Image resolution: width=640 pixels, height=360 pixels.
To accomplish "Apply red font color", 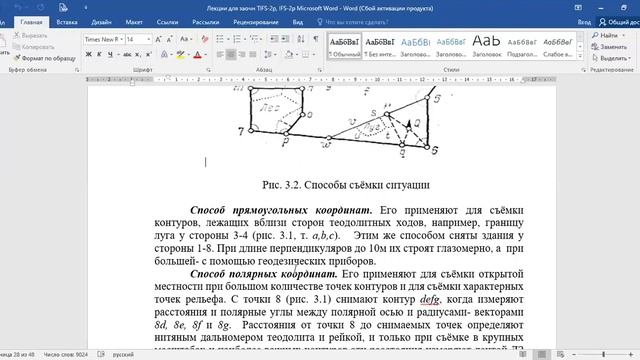I will click(198, 54).
